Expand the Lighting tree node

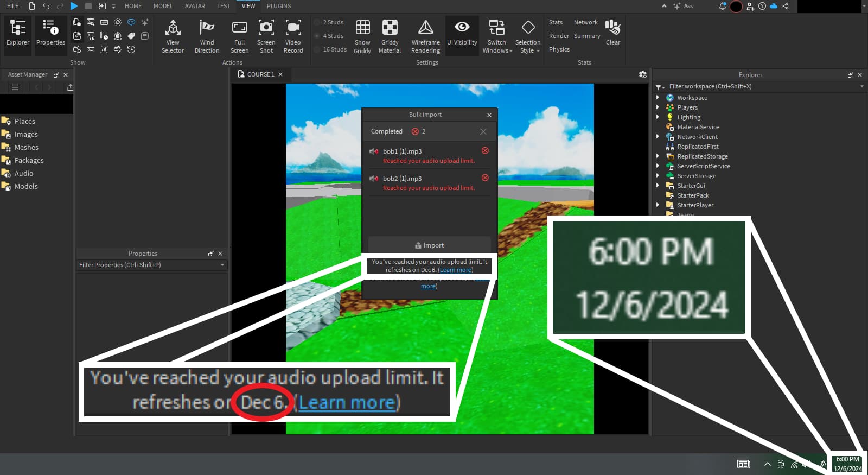(x=658, y=117)
